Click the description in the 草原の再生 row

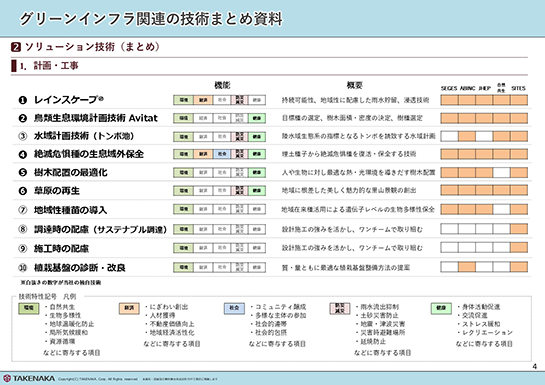click(x=349, y=190)
